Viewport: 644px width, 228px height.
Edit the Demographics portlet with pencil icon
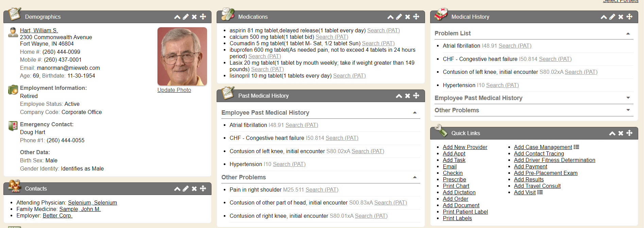[x=186, y=17]
